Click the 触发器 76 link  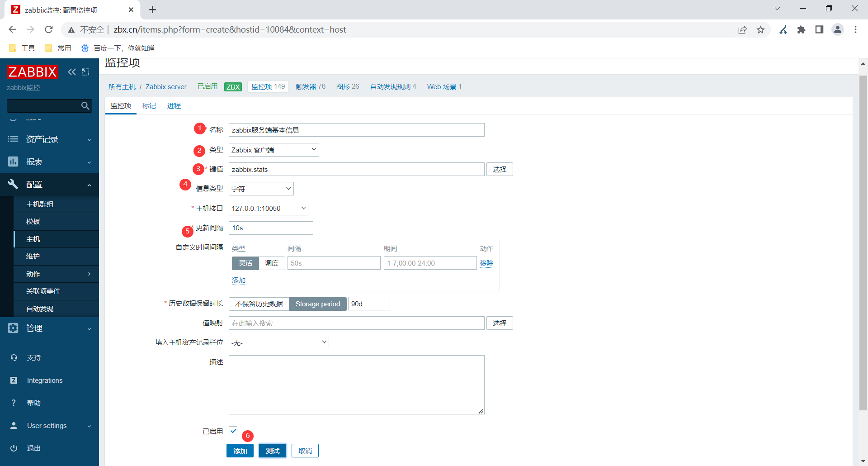coord(311,87)
